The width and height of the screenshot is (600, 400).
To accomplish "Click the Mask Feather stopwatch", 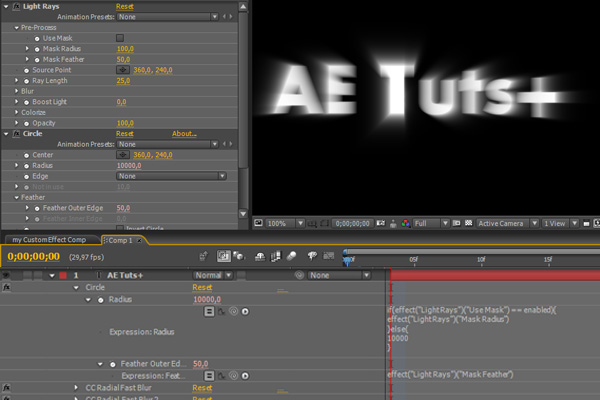I will pos(37,60).
